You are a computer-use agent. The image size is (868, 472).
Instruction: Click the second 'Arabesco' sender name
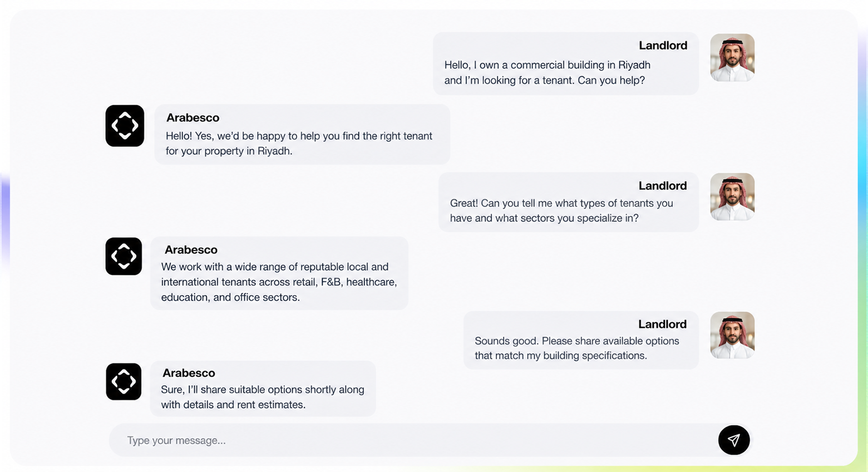click(x=191, y=250)
